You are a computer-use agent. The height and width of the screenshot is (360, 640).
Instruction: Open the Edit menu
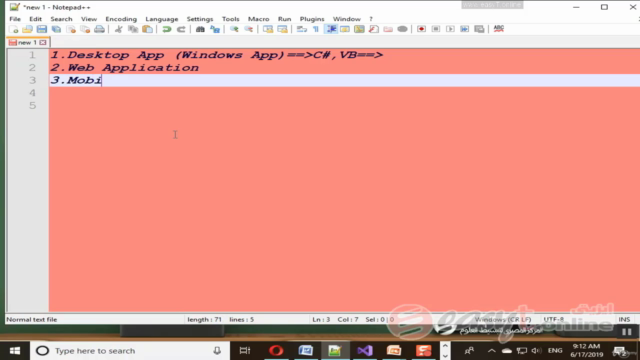(x=35, y=19)
